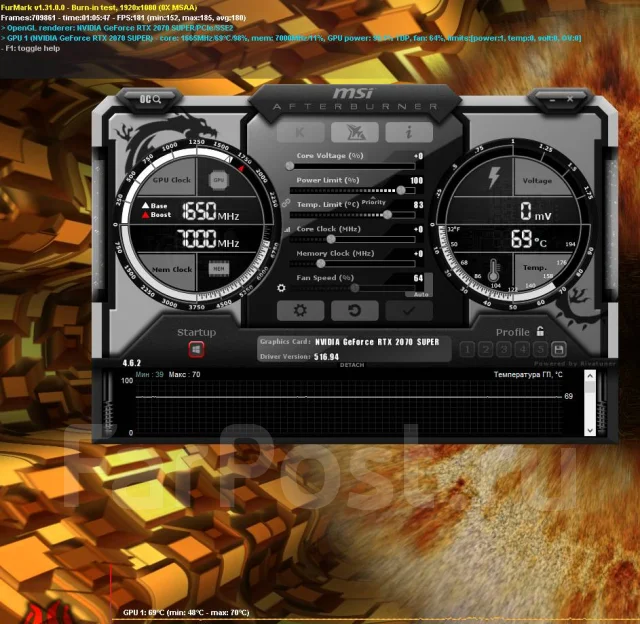Click the Memory Clock slider handle

(x=321, y=264)
